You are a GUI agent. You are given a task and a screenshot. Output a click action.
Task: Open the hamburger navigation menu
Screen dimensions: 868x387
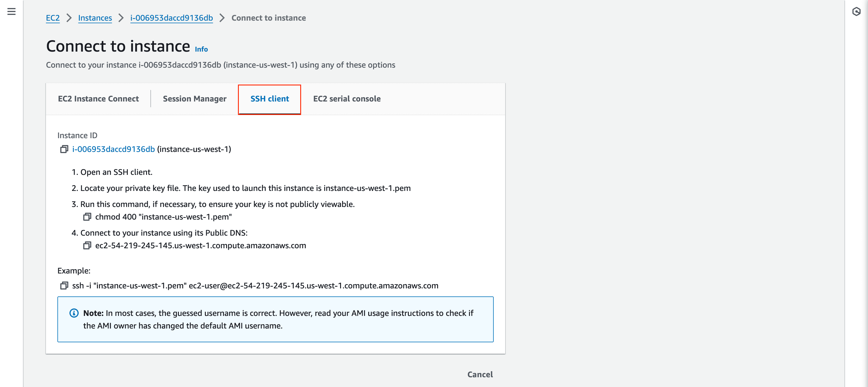tap(11, 12)
